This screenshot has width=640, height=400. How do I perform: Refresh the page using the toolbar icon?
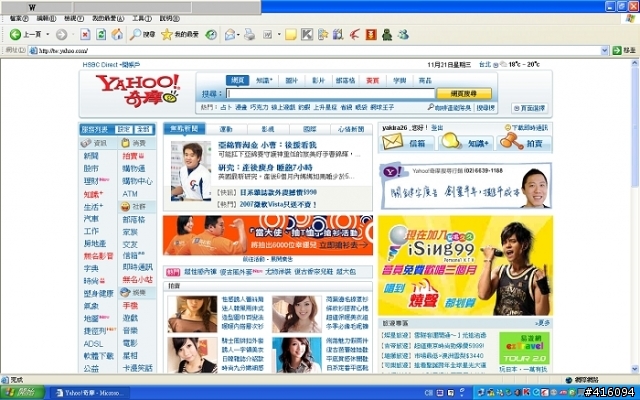pos(101,35)
